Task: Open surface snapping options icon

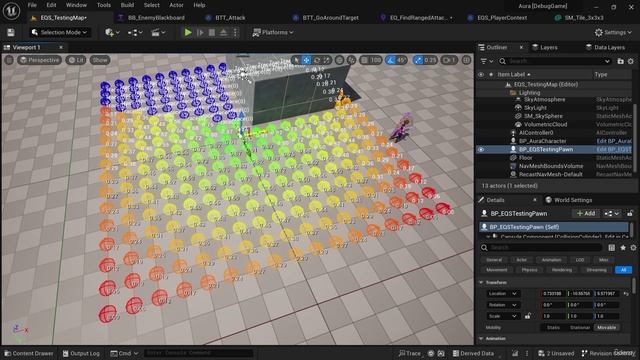Action: 351,60
